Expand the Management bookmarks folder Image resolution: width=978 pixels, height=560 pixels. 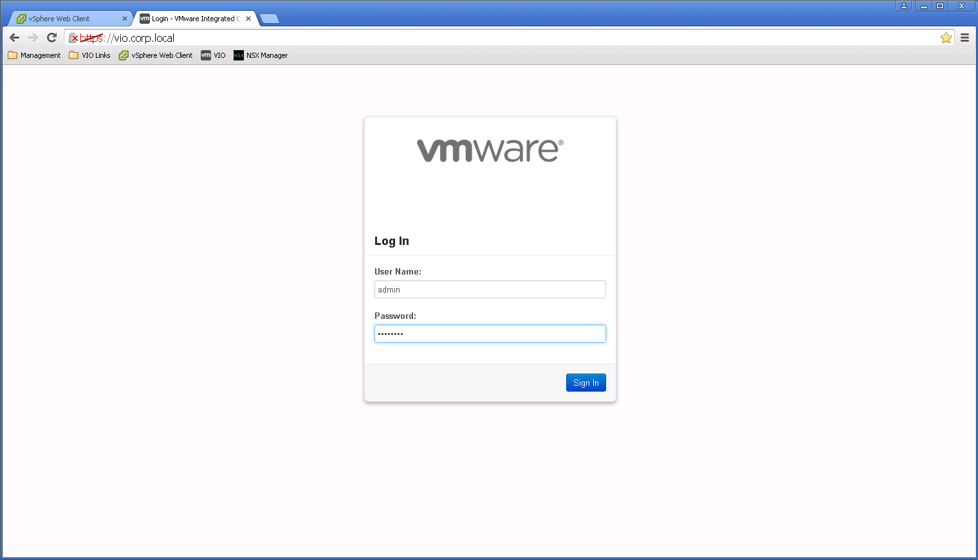[34, 55]
